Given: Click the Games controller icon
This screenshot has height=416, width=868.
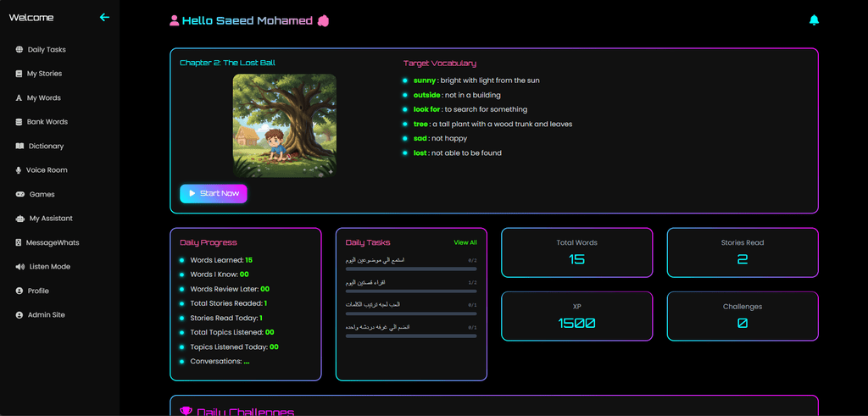Looking at the screenshot, I should coord(19,195).
